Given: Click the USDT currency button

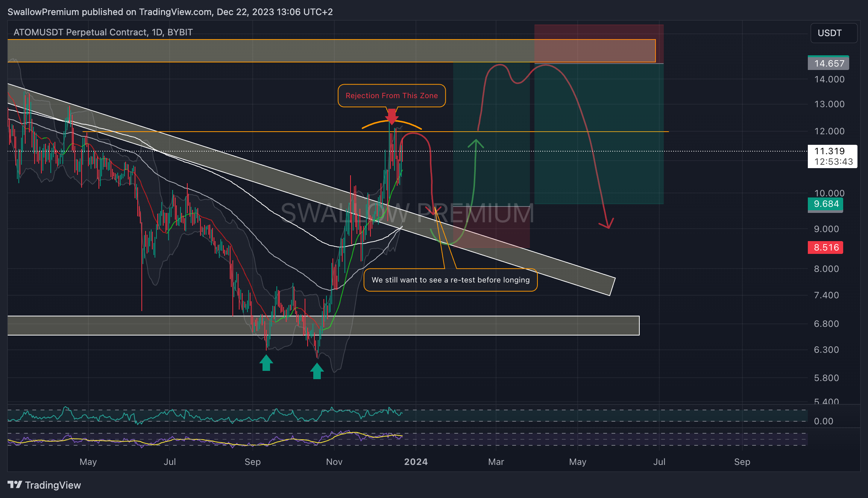Looking at the screenshot, I should tap(834, 33).
